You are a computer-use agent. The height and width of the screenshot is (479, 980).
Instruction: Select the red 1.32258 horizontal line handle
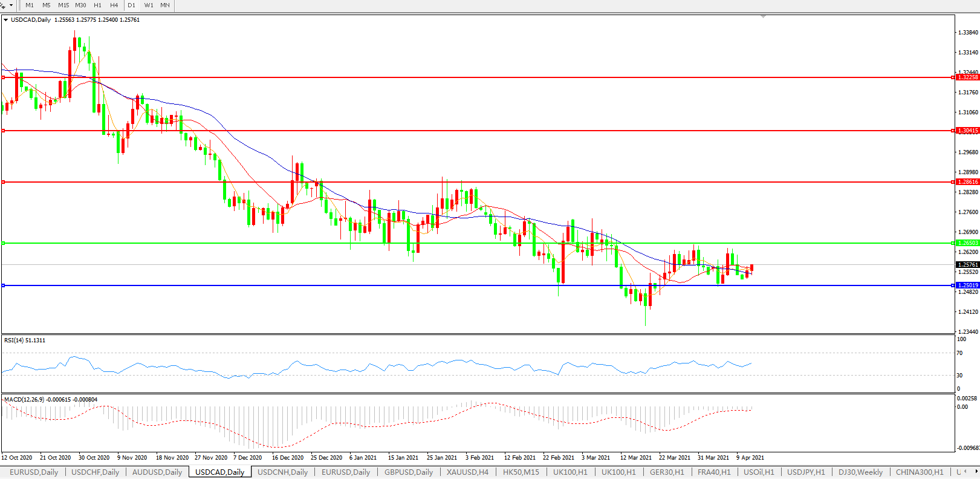(4, 77)
